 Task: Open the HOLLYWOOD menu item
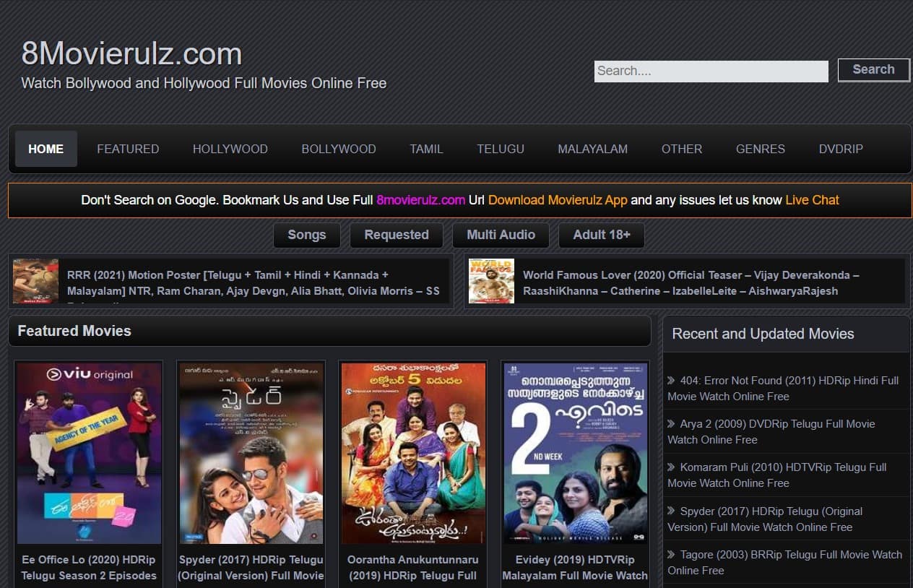coord(230,149)
